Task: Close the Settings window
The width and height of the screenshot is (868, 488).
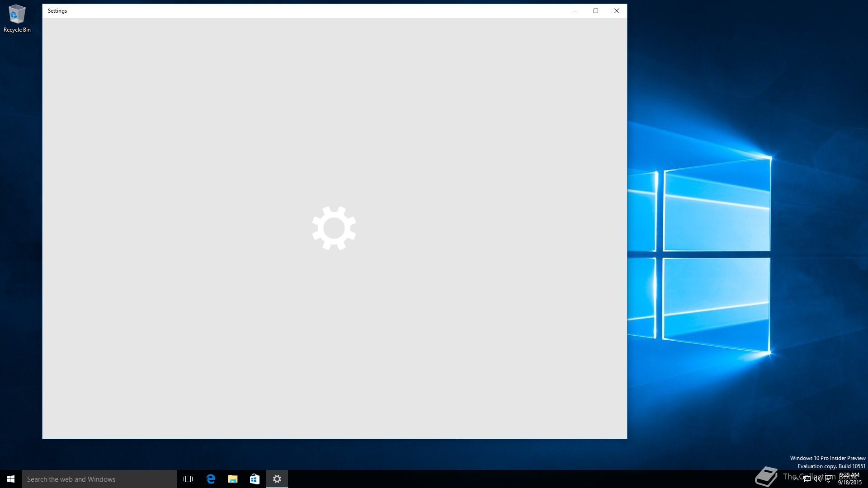Action: click(617, 11)
